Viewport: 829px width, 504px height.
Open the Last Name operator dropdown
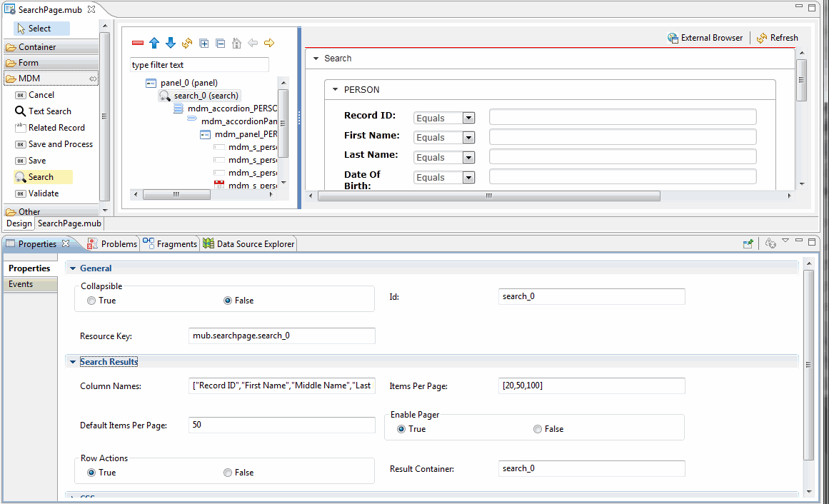pyautogui.click(x=468, y=158)
